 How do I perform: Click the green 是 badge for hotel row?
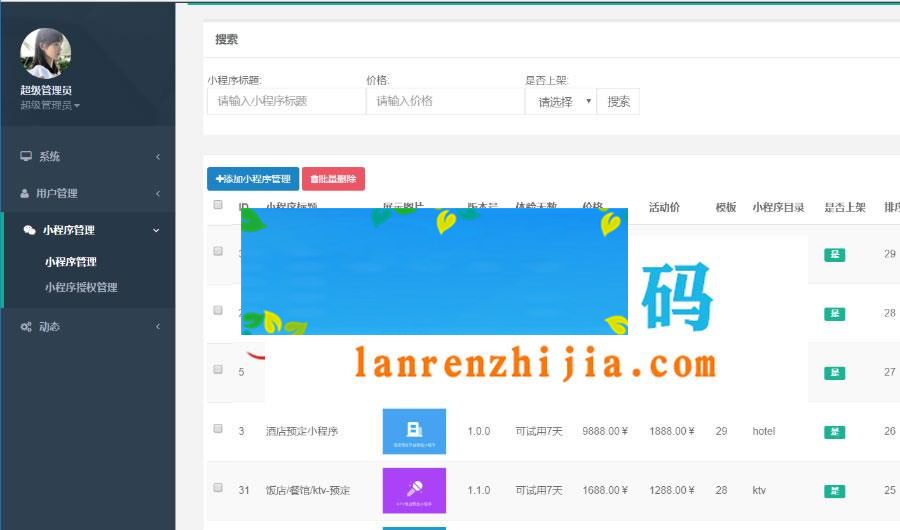click(x=834, y=432)
